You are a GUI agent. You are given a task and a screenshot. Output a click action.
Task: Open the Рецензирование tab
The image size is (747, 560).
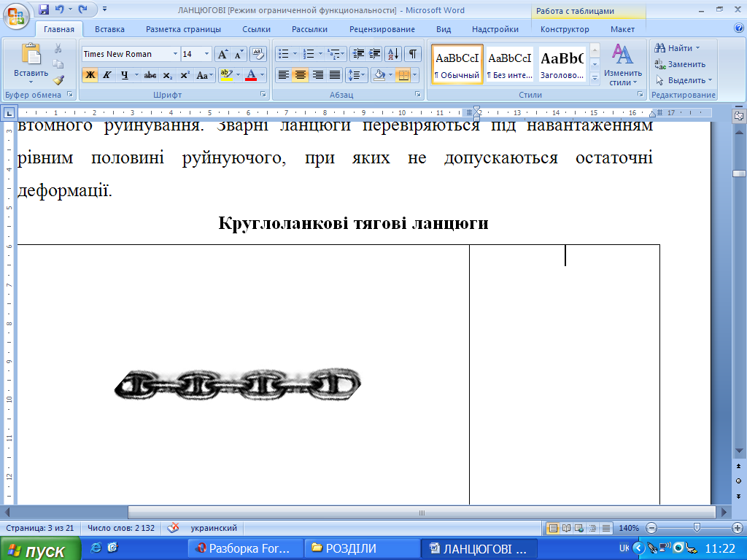point(382,29)
